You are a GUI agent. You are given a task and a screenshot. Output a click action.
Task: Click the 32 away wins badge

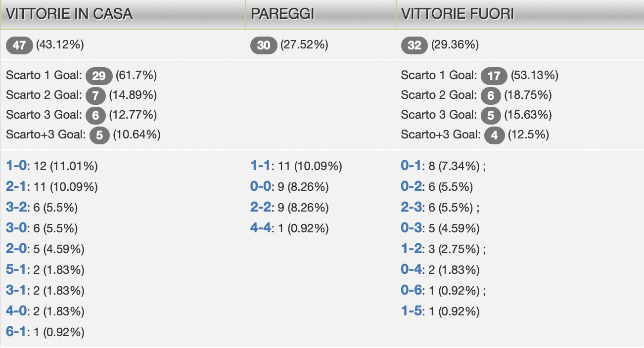(x=414, y=45)
